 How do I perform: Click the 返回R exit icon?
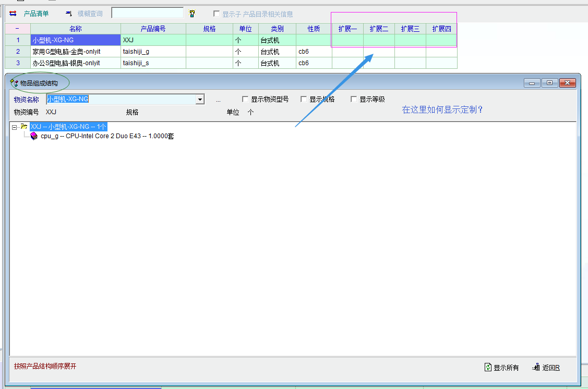click(536, 368)
